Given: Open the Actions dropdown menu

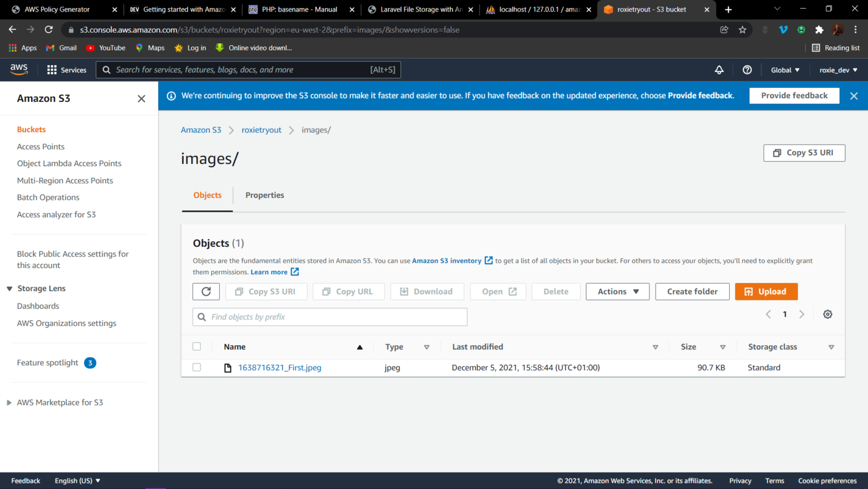Looking at the screenshot, I should pyautogui.click(x=617, y=291).
